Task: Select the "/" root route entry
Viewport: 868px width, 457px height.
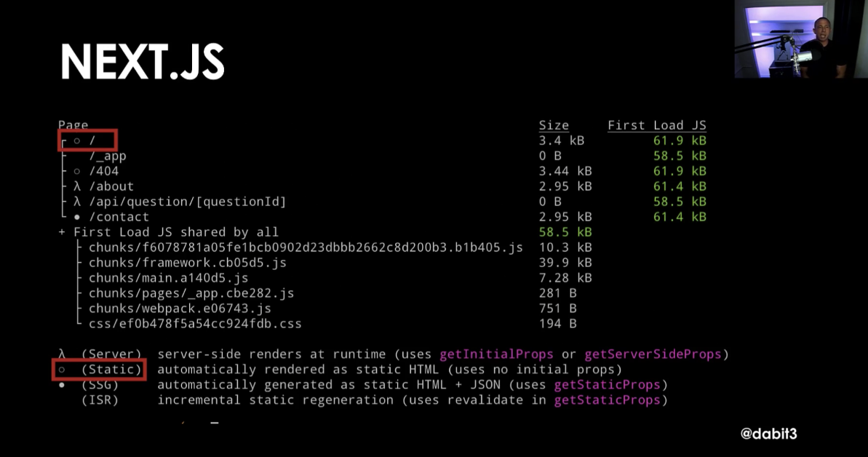Action: click(x=92, y=140)
